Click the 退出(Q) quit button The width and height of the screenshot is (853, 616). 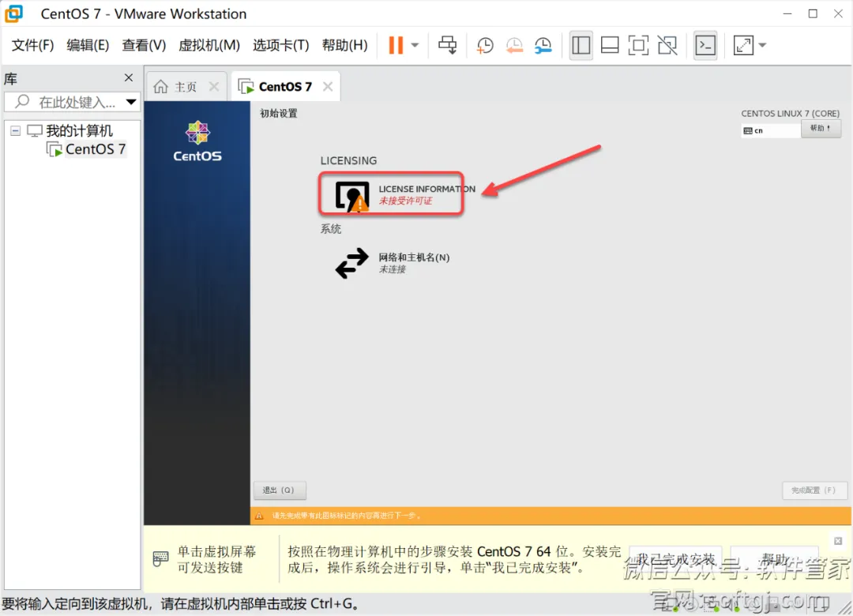(280, 490)
